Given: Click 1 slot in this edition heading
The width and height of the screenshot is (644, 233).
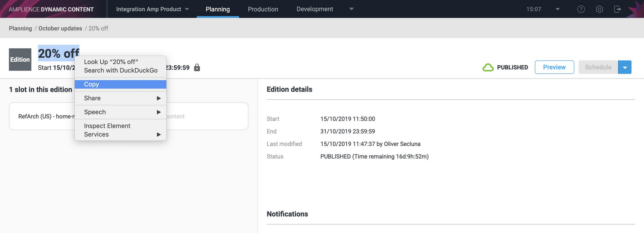Looking at the screenshot, I should click(40, 89).
